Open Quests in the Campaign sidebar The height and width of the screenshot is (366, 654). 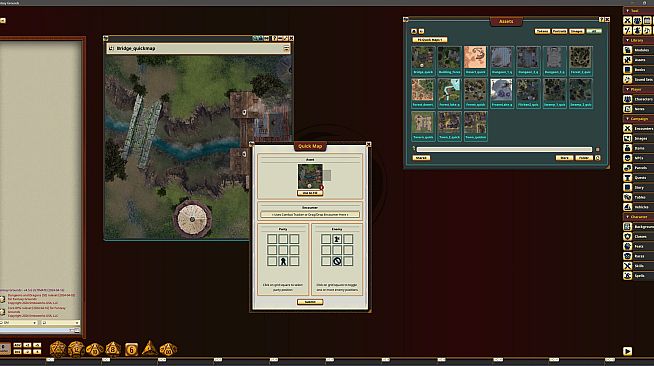point(638,178)
